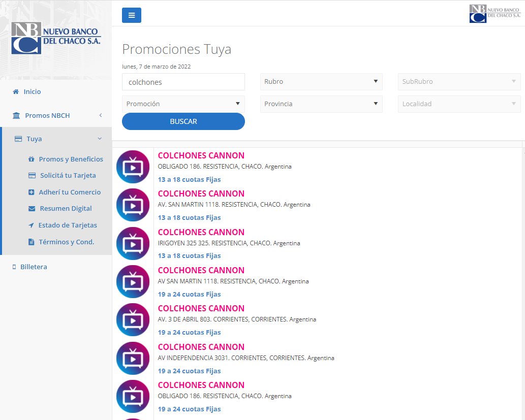Open the Provincia dropdown
This screenshot has width=525, height=420.
(321, 104)
